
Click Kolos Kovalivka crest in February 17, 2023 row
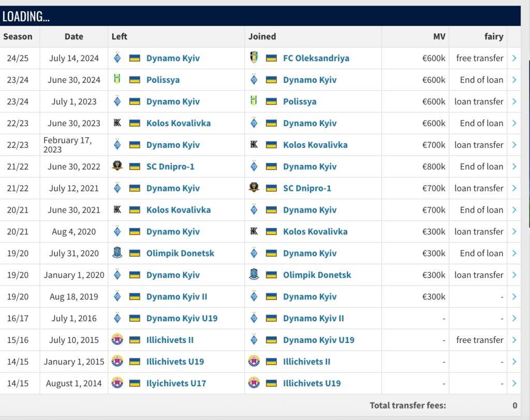[254, 145]
